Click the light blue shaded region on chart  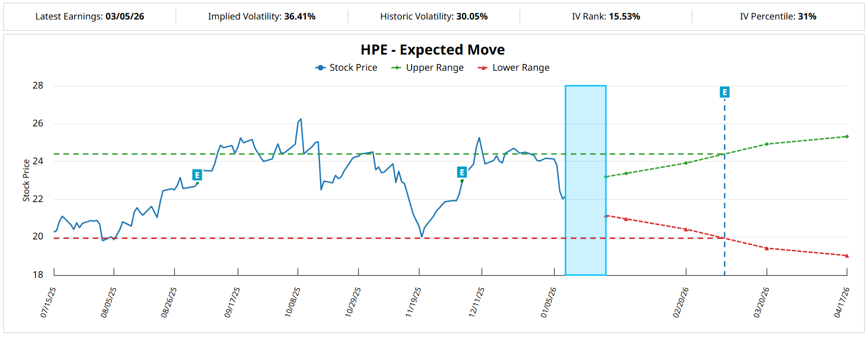[x=585, y=180]
